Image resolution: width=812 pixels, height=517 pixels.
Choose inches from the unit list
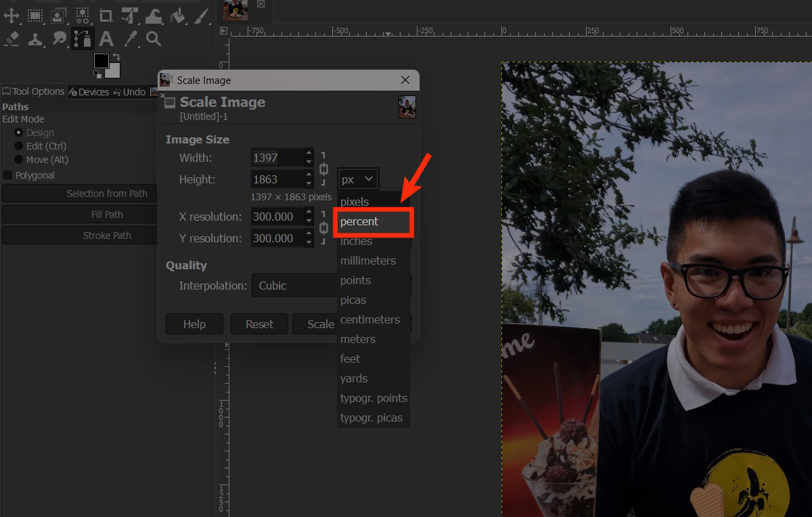tap(356, 241)
